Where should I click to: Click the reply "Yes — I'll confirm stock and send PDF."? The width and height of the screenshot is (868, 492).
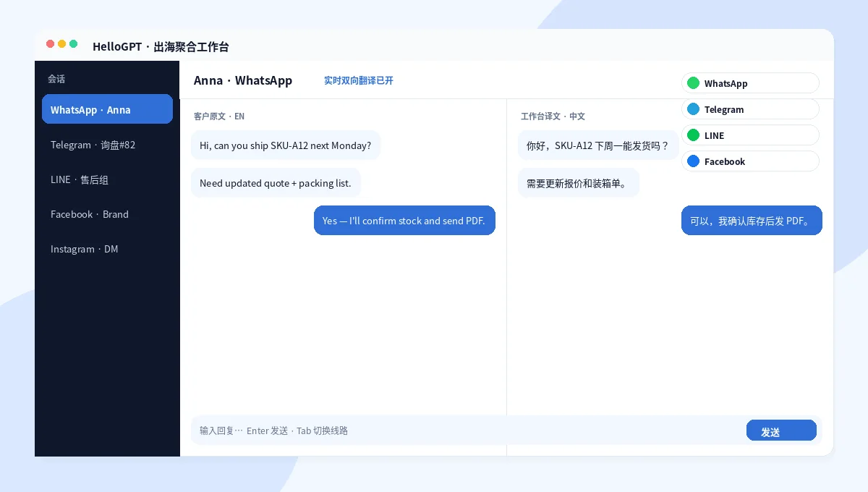404,220
